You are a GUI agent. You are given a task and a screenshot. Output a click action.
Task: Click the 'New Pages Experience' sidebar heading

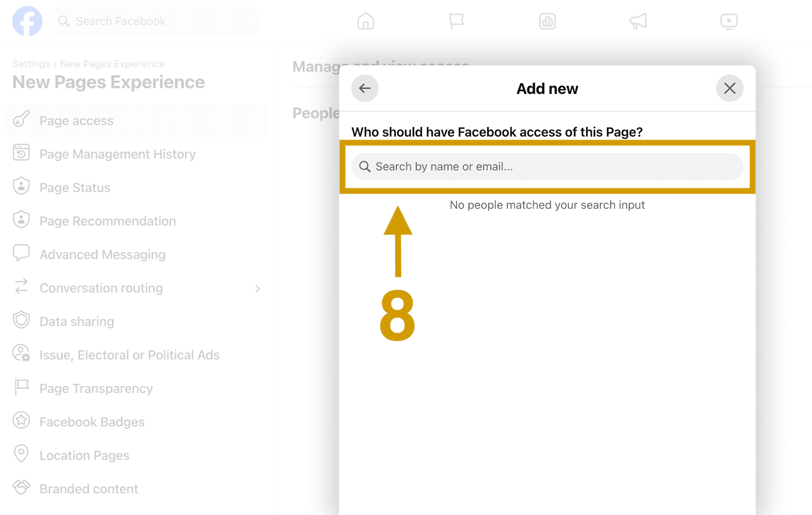109,82
